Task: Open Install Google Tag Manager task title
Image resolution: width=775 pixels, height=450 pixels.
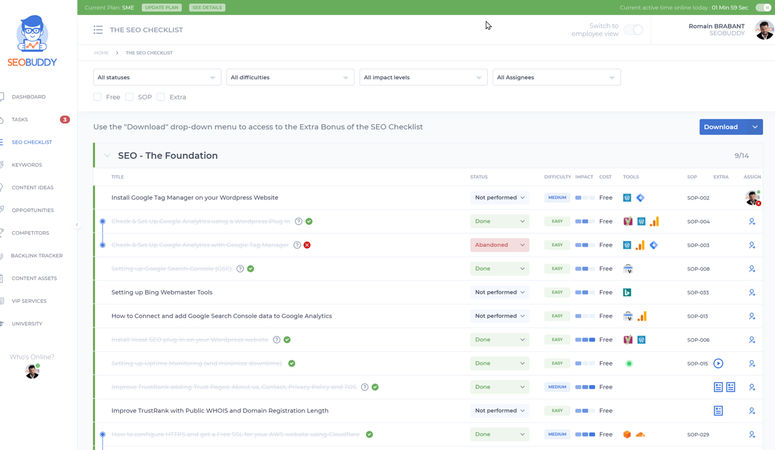Action: (x=195, y=198)
